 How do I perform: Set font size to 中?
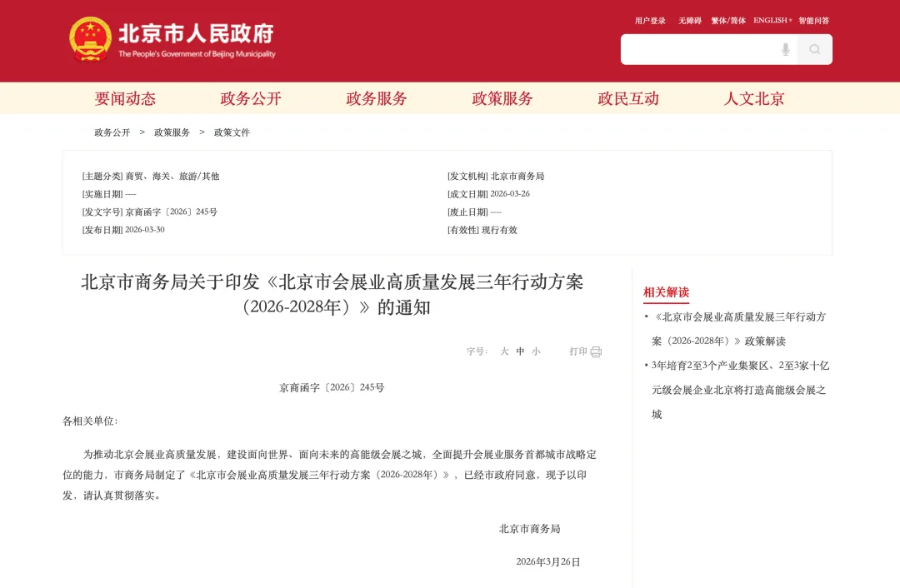[x=520, y=351]
